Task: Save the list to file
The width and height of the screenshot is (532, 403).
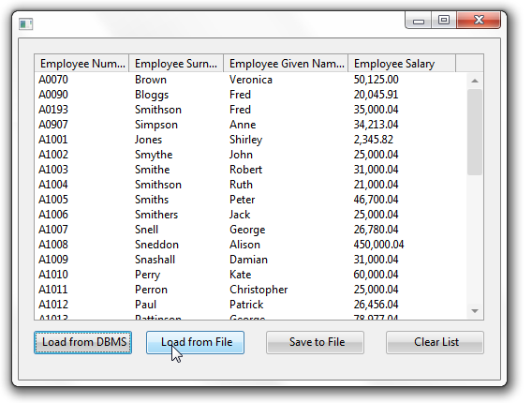Action: [316, 342]
